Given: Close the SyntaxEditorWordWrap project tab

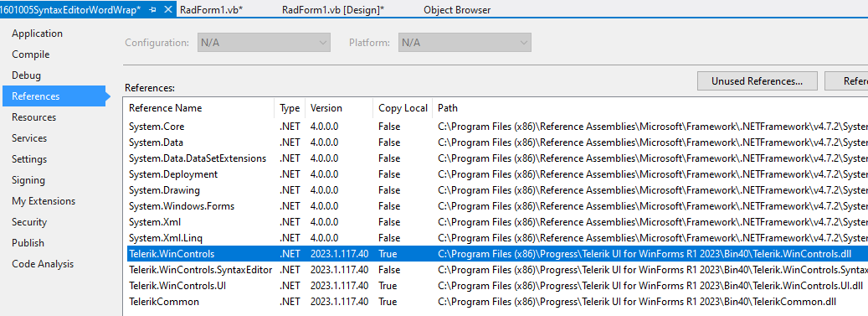Looking at the screenshot, I should tap(168, 10).
